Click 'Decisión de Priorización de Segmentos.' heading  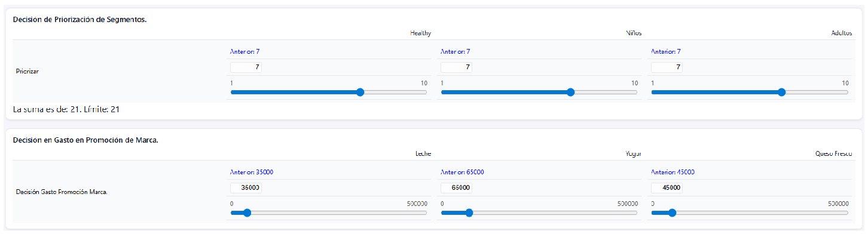80,19
